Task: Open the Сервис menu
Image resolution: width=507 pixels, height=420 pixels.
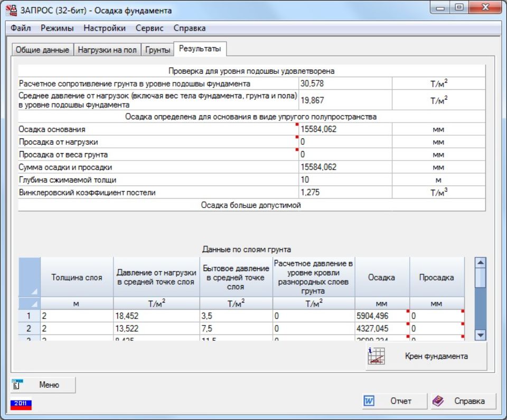Action: [x=149, y=28]
